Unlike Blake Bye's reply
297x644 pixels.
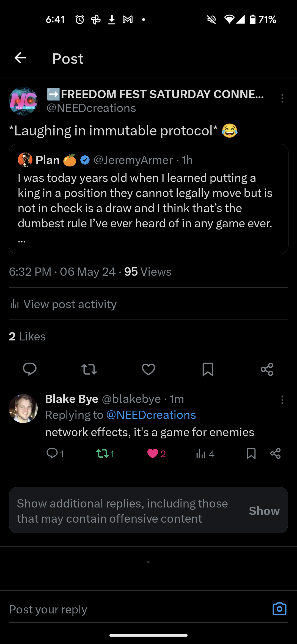153,453
